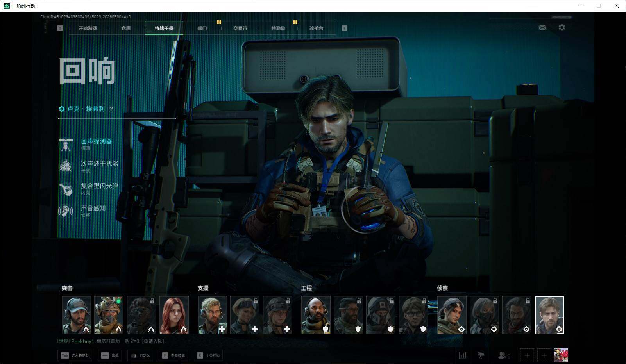This screenshot has width=626, height=364.
Task: Go to the 特勤处 tab
Action: coord(278,28)
